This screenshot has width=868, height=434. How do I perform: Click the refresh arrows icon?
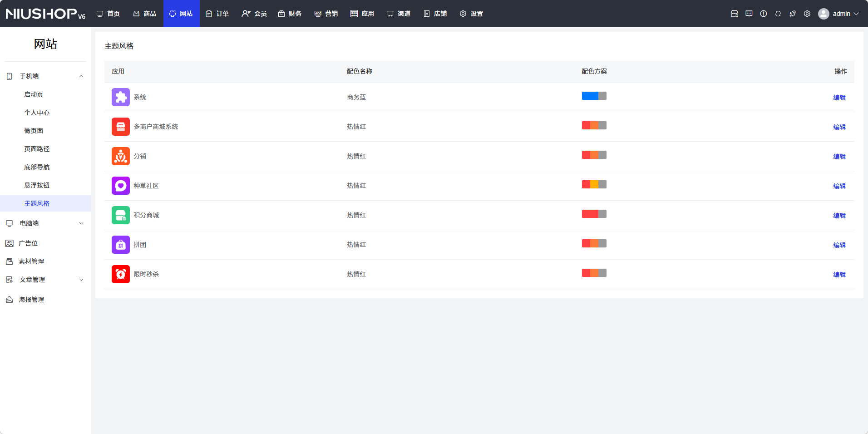(778, 14)
